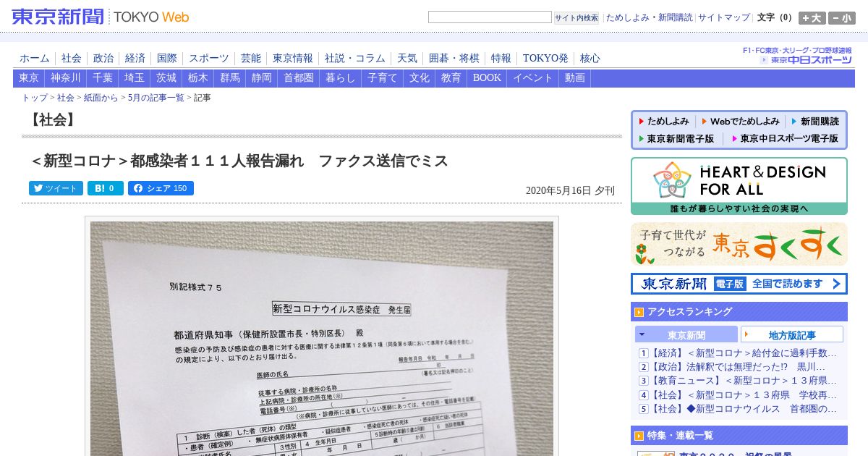
Task: Click 紙面から in the breadcrumb
Action: [101, 98]
